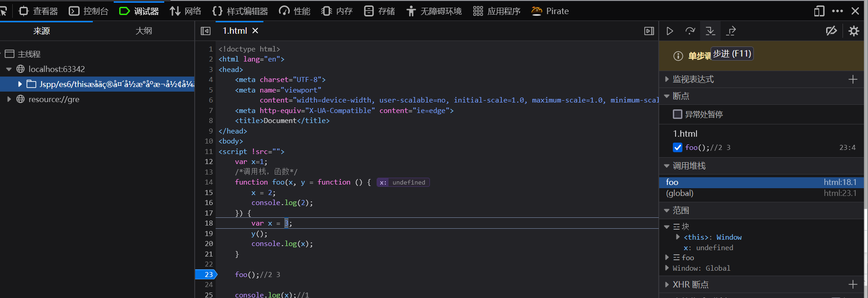Enable the 异常处暂停 checkbox

click(x=677, y=114)
